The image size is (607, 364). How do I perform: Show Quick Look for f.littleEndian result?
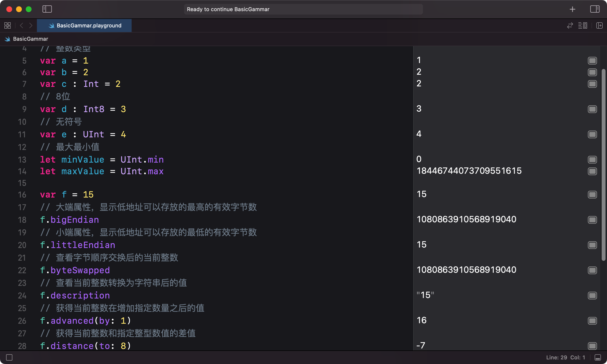point(592,245)
